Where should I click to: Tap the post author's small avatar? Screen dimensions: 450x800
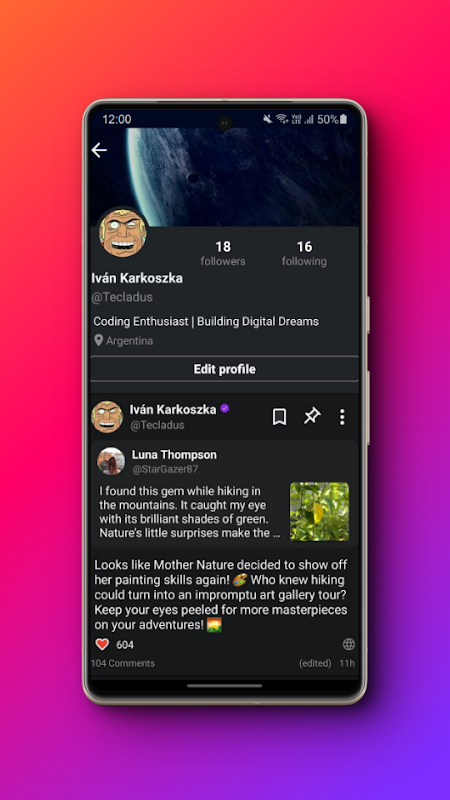tap(107, 417)
